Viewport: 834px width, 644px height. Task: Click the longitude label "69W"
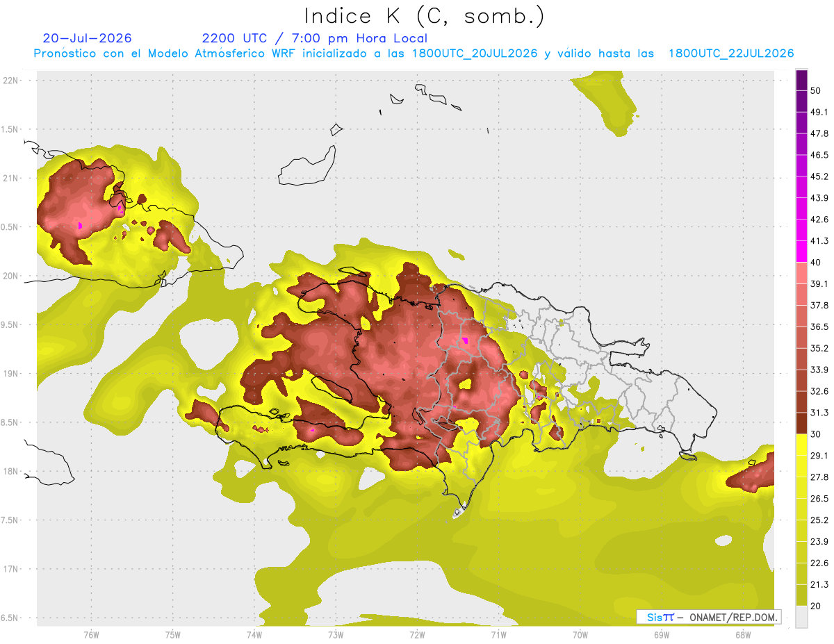[x=661, y=635]
